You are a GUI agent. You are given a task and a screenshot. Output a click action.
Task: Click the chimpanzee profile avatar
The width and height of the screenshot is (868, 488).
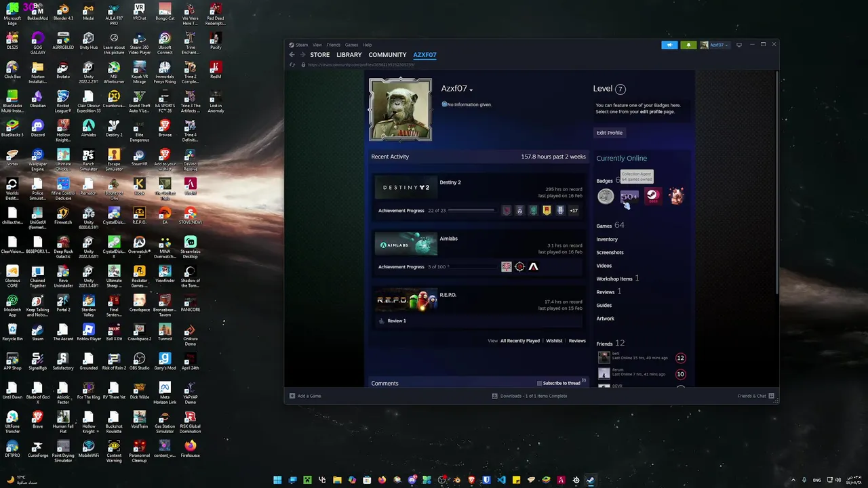pyautogui.click(x=400, y=110)
